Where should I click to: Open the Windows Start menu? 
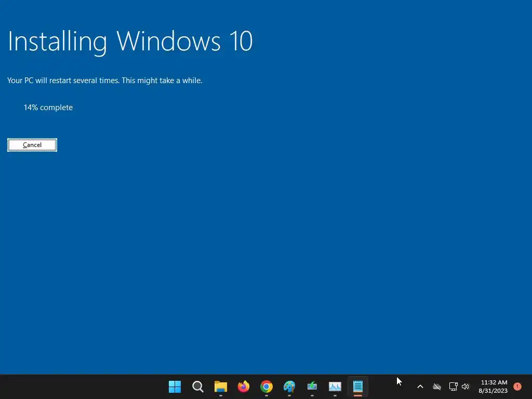(175, 387)
